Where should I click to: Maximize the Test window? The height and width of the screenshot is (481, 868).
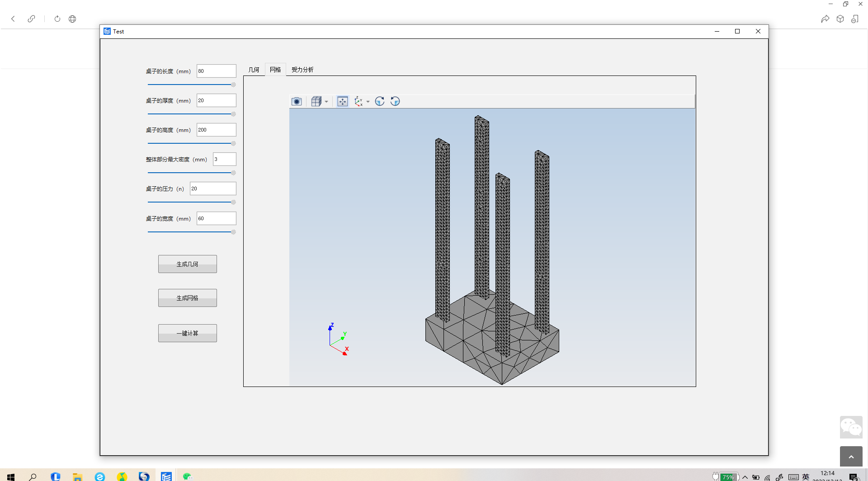point(737,31)
